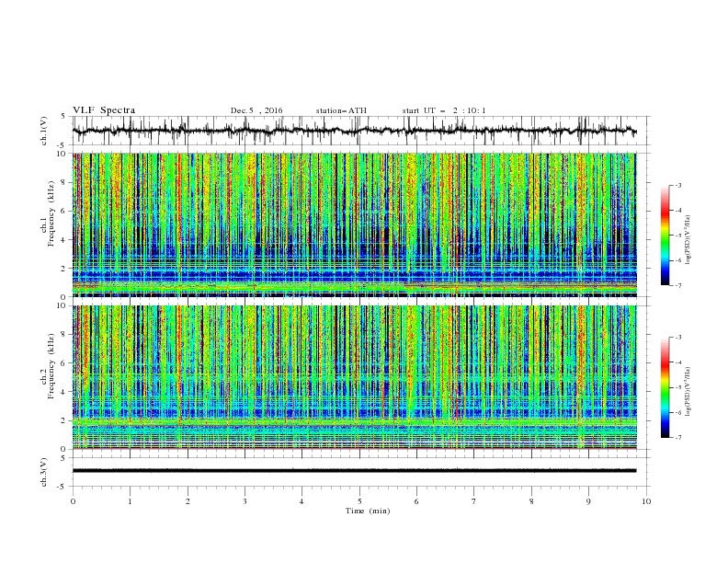
Task: Click the upper color bar label 'log(PSD)(V²/Hz)'
Action: (688, 240)
